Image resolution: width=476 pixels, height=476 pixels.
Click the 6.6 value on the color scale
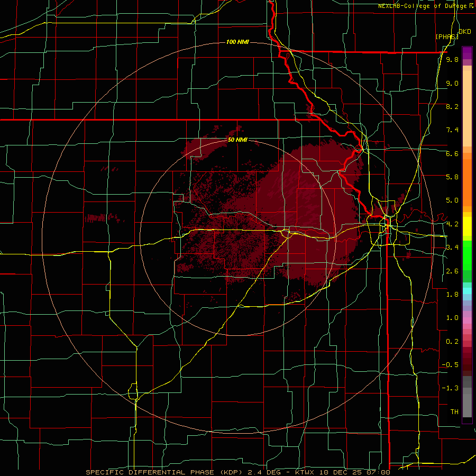pos(452,153)
